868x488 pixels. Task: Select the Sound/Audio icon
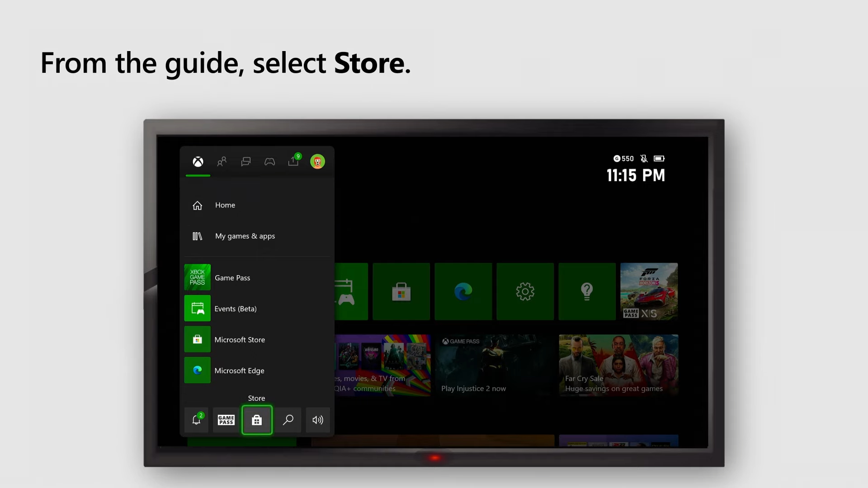(x=318, y=419)
